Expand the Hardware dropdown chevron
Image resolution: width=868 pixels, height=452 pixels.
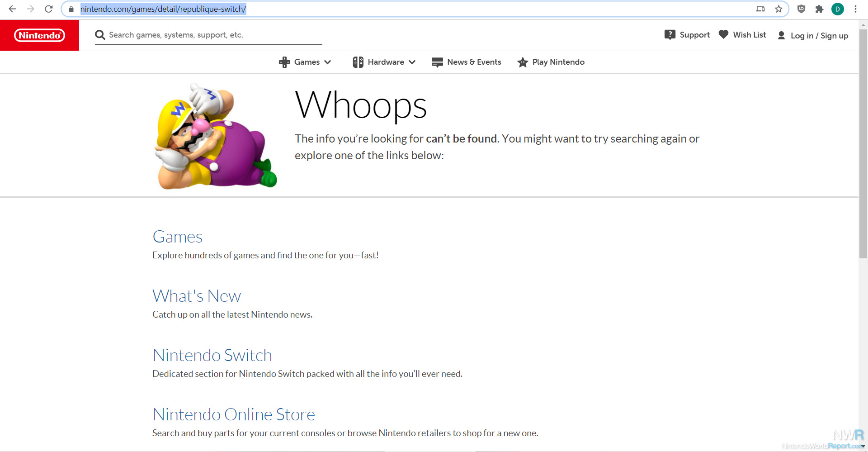click(x=412, y=62)
